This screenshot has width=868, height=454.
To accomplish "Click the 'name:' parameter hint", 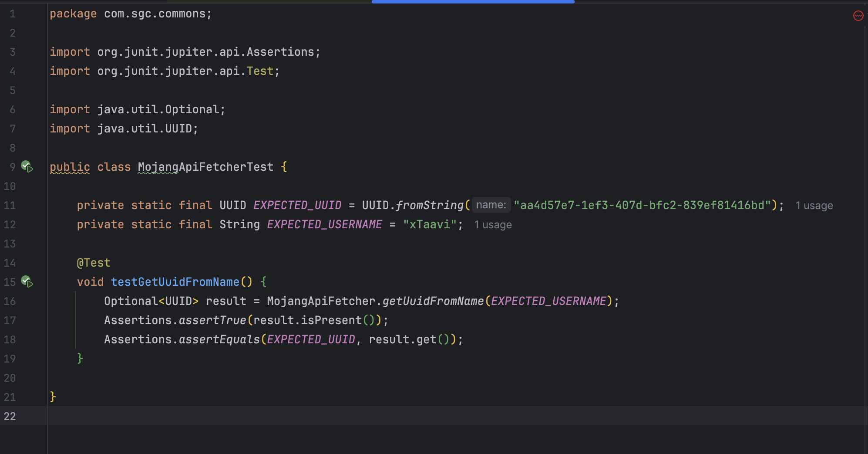I will tap(491, 205).
